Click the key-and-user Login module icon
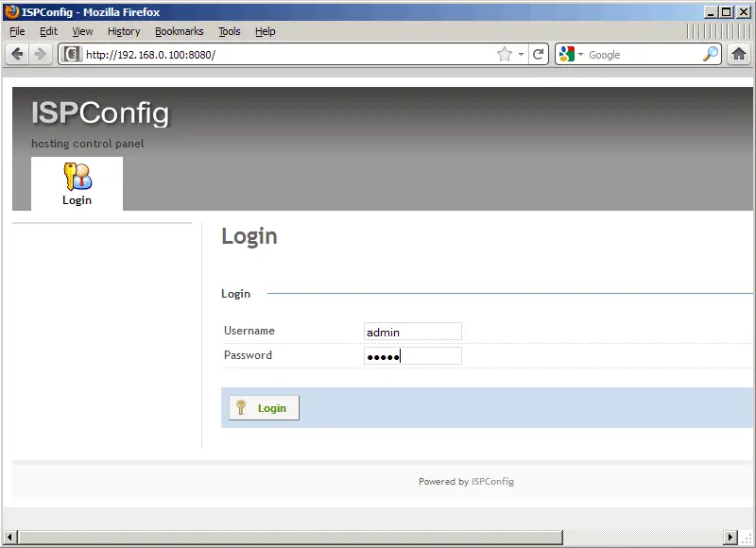Image resolution: width=756 pixels, height=548 pixels. tap(77, 177)
